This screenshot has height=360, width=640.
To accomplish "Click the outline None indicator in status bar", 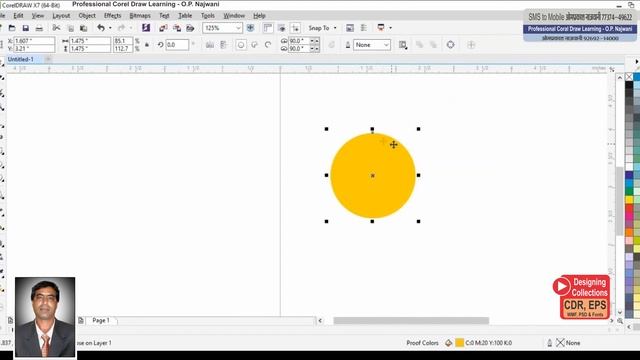I will click(569, 343).
